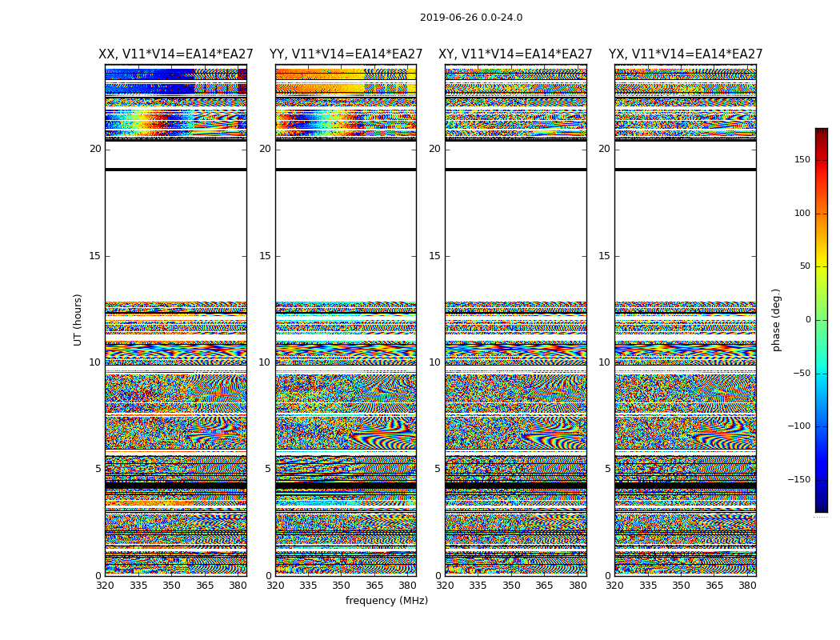Click the '320' frequency tick under YX panel
This screenshot has height=640, width=840.
coord(614,586)
